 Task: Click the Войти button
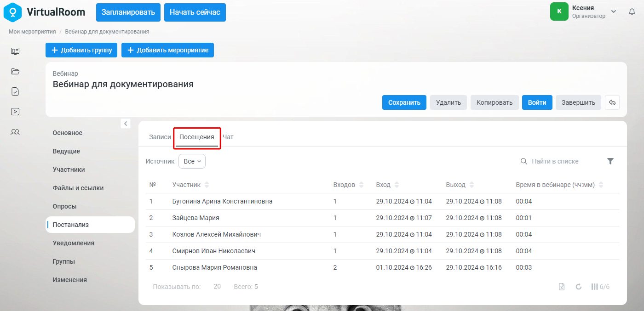[x=537, y=102]
